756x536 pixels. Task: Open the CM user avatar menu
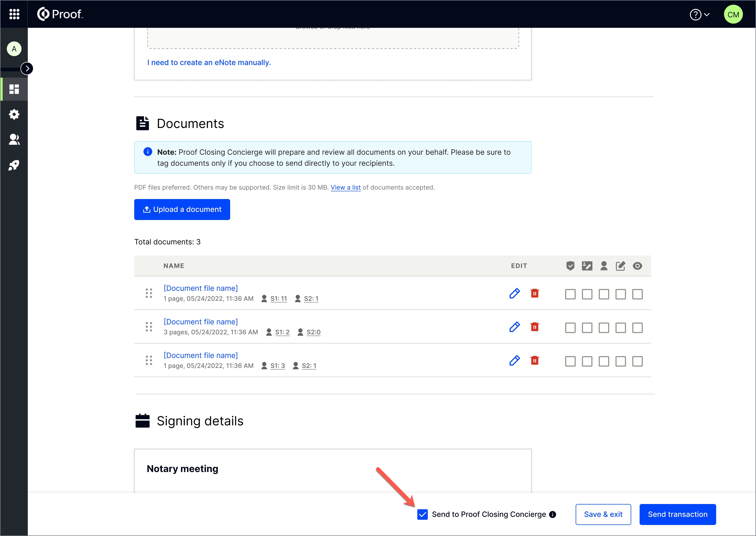click(733, 14)
